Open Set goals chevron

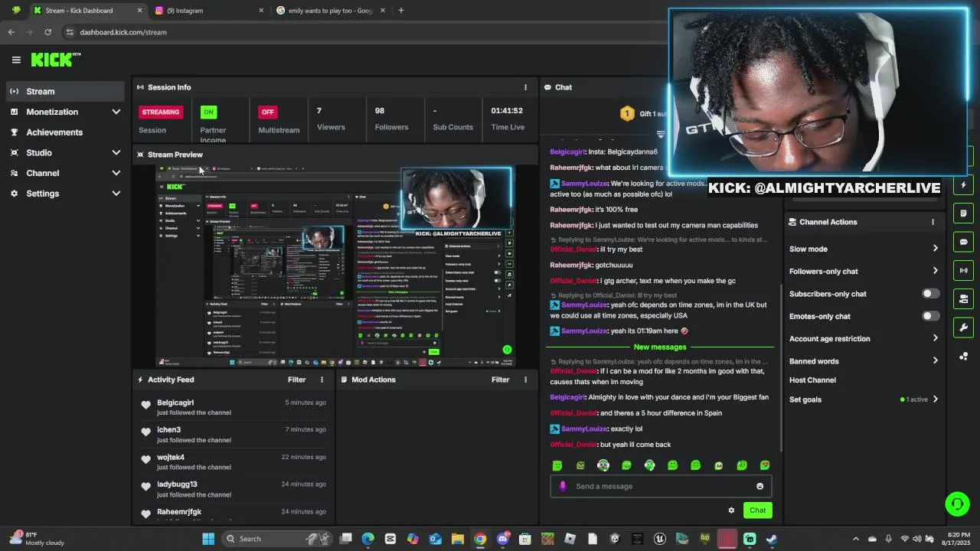(935, 399)
